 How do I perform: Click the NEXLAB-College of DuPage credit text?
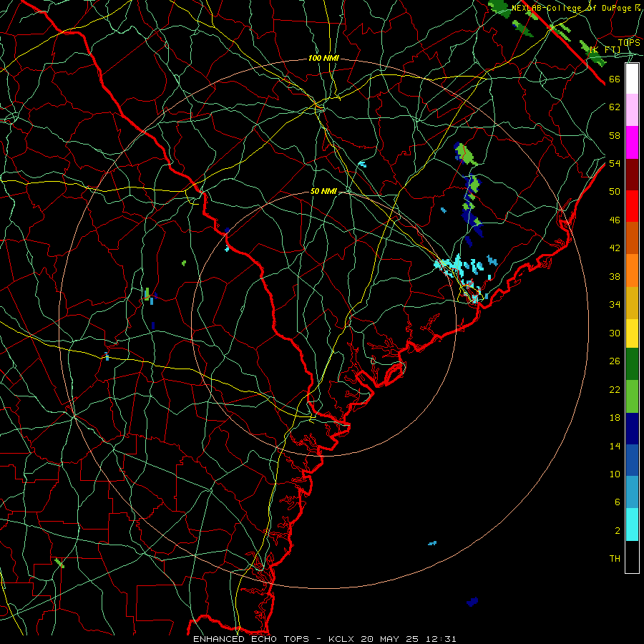tap(577, 8)
